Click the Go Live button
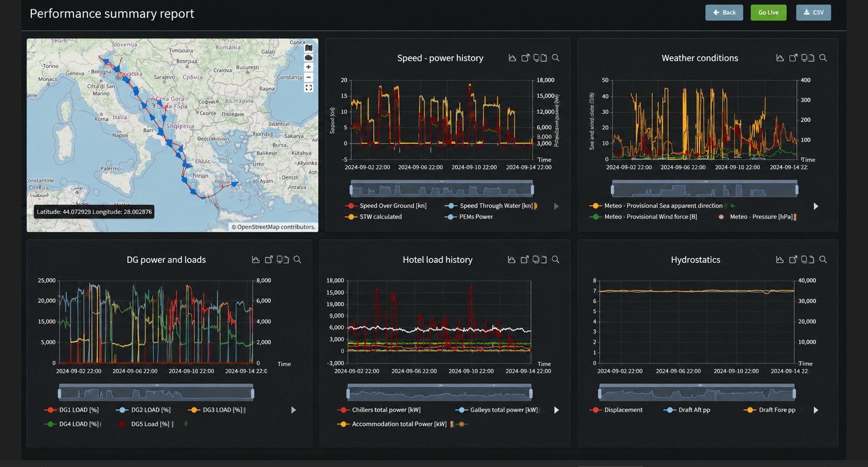The width and height of the screenshot is (868, 467). 768,13
